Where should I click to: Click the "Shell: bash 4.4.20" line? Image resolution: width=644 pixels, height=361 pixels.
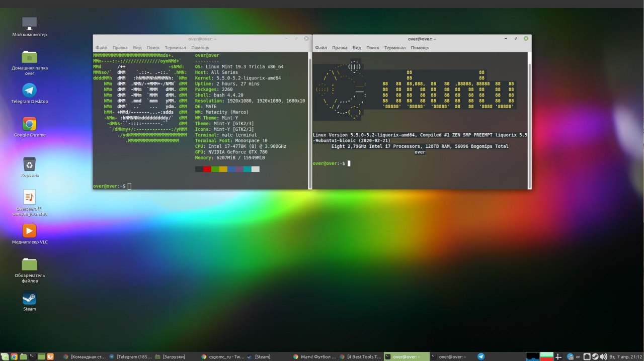219,95
